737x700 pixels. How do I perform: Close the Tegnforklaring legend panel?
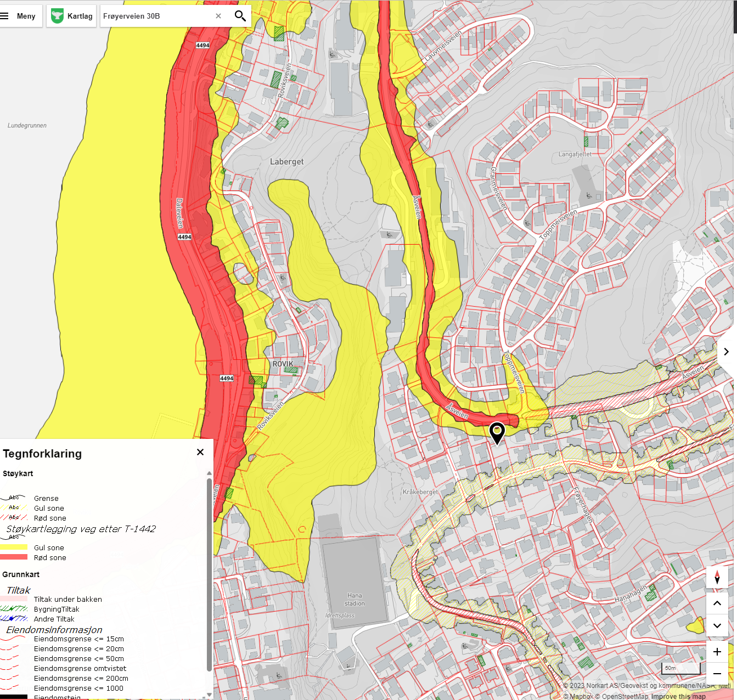pyautogui.click(x=200, y=452)
